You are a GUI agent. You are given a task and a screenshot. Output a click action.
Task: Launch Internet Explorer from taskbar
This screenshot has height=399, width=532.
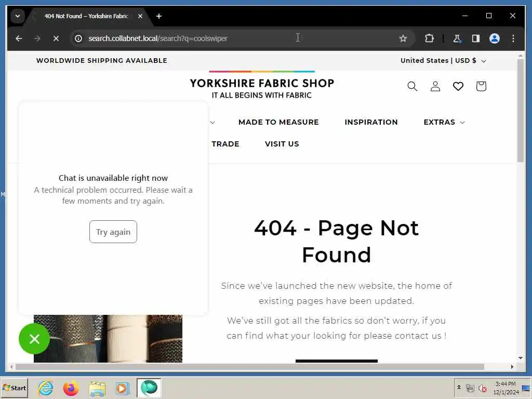click(x=46, y=388)
